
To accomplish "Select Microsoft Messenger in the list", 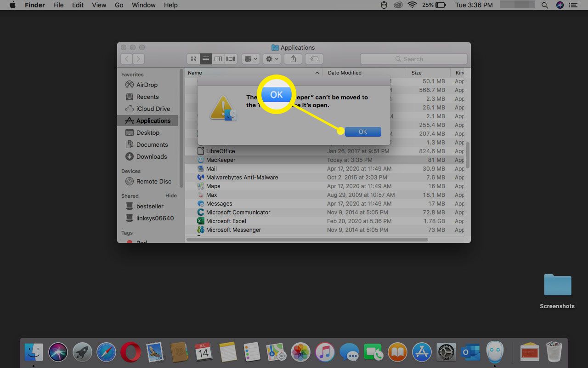I will [x=324, y=230].
